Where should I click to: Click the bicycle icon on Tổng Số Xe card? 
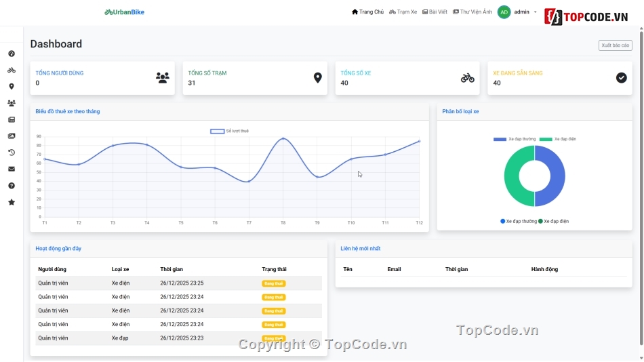coord(467,78)
